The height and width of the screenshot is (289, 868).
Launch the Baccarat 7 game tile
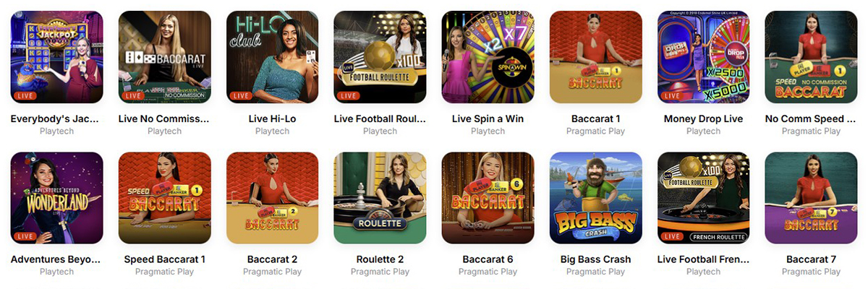pos(811,198)
